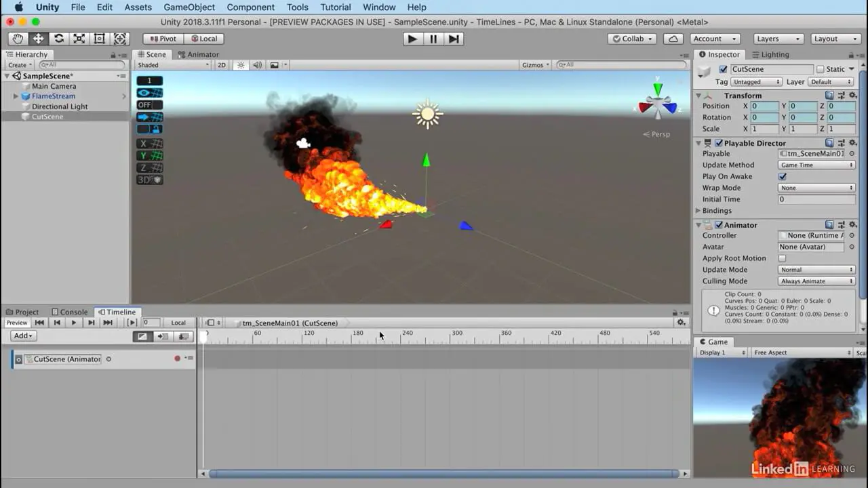The image size is (868, 488).
Task: Switch to the Animator tab
Action: click(x=198, y=54)
